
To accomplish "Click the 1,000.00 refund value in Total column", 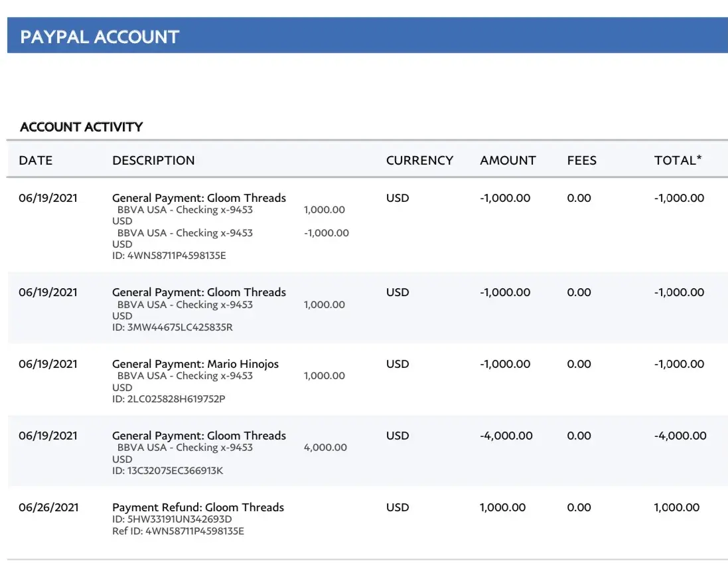I will 676,507.
